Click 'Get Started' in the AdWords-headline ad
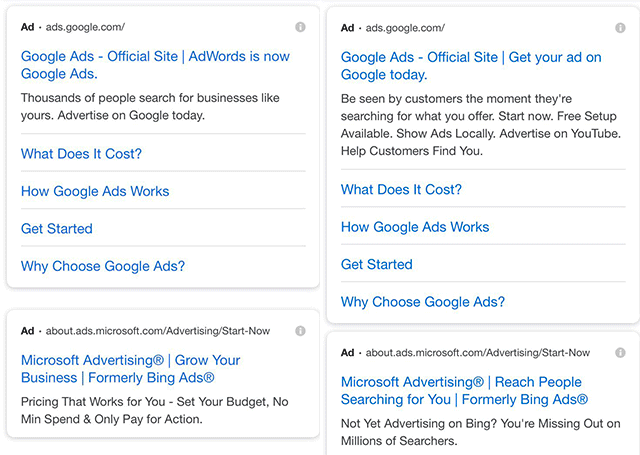The height and width of the screenshot is (455, 640). point(57,229)
